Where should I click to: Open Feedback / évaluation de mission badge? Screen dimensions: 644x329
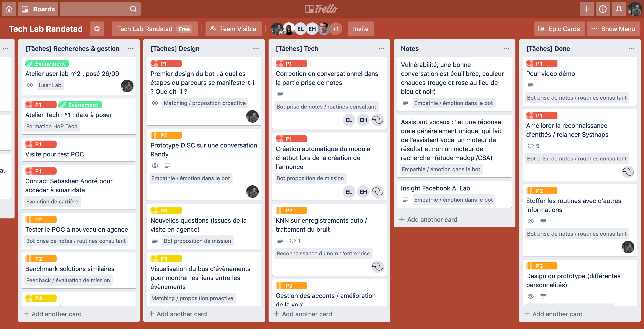tap(68, 280)
